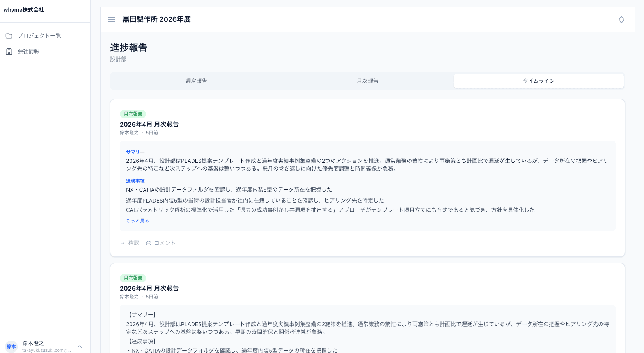Expand もっと見る to read the full report
The image size is (644, 353).
point(137,220)
